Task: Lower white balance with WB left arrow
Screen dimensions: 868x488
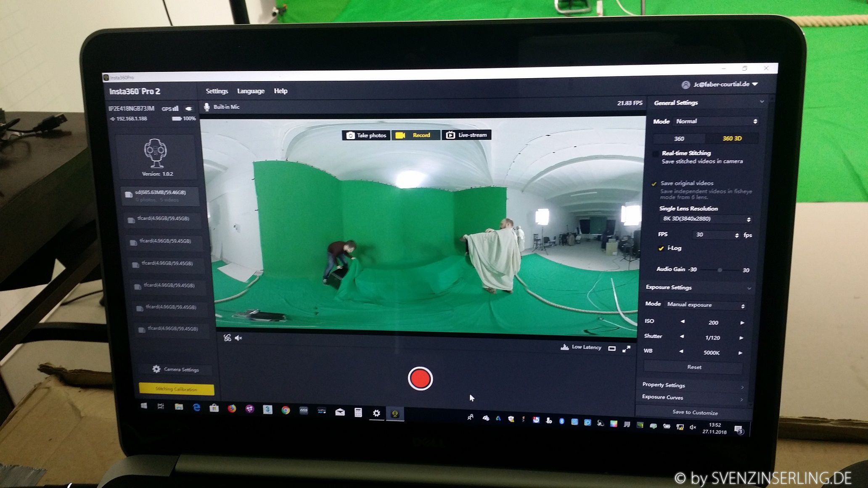Action: point(681,351)
